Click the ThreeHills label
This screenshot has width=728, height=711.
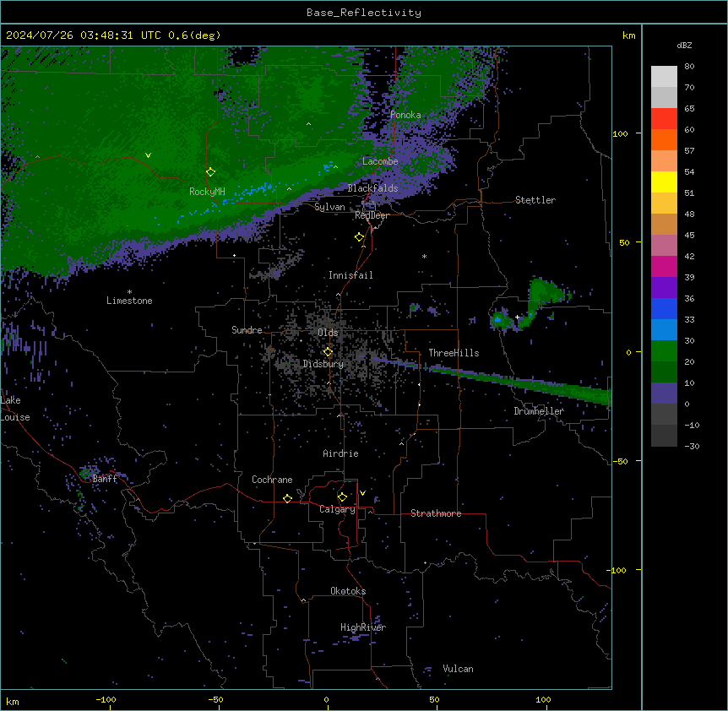454,353
